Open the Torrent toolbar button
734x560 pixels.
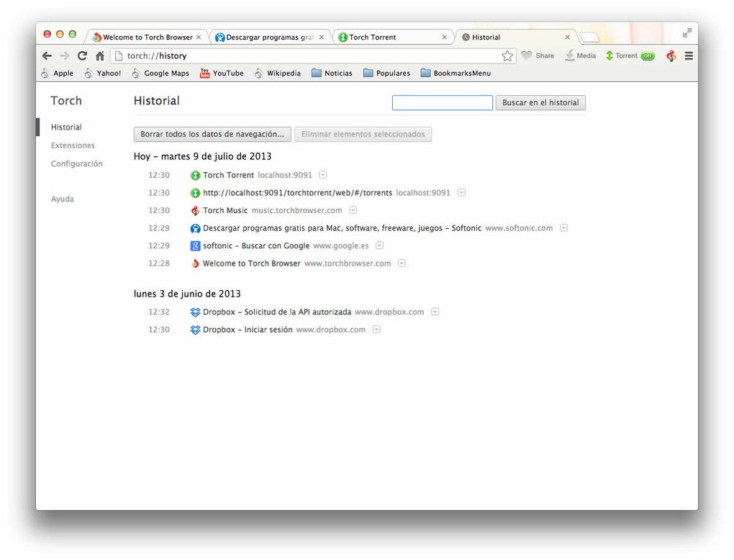[x=621, y=55]
